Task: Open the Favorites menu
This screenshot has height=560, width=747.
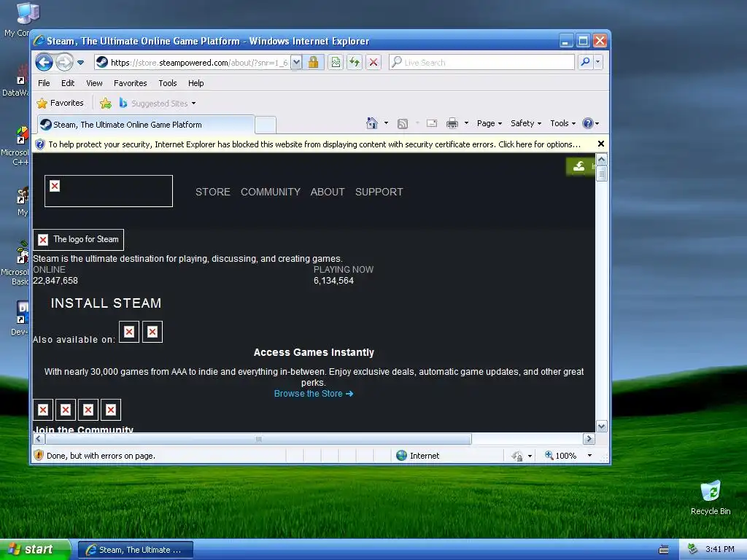Action: coord(130,83)
